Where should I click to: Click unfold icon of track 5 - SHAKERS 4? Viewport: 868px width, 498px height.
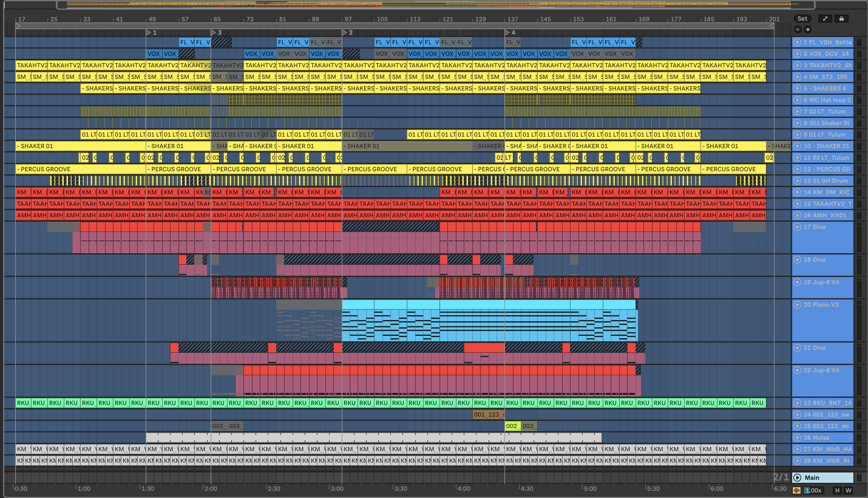pos(797,89)
